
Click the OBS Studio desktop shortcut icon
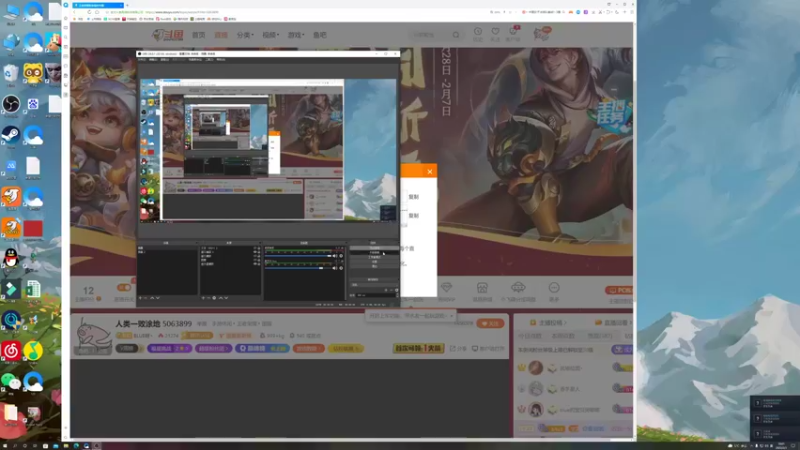[11, 105]
